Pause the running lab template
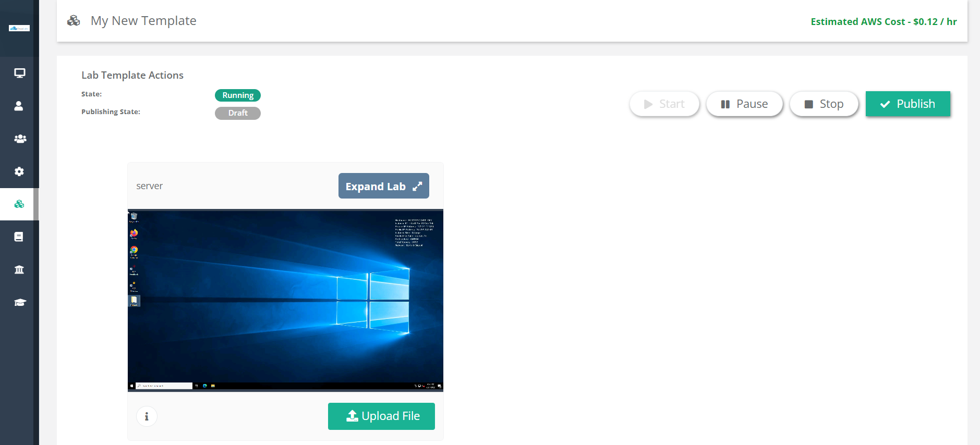This screenshot has width=980, height=445. (744, 104)
